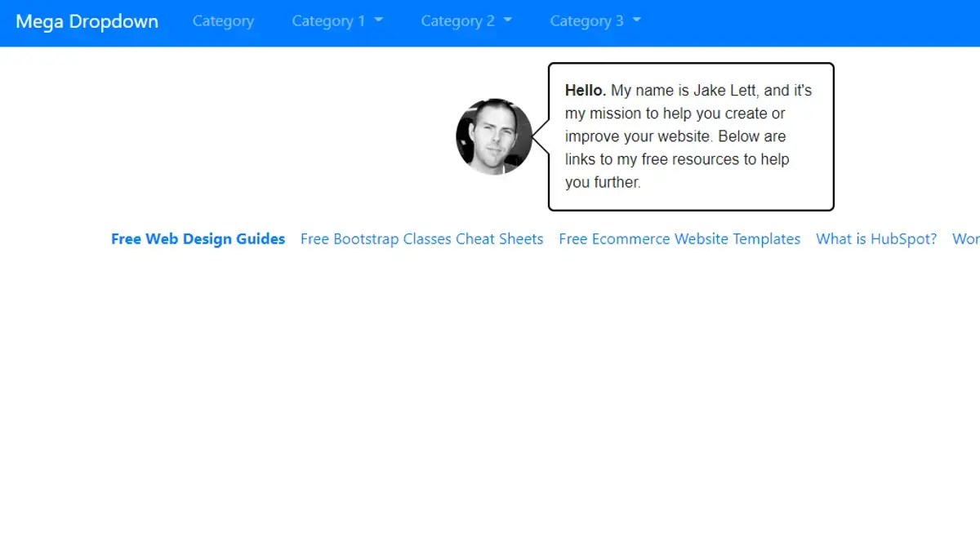980x552 pixels.
Task: Open the Mega Dropdown brand link
Action: pos(86,22)
